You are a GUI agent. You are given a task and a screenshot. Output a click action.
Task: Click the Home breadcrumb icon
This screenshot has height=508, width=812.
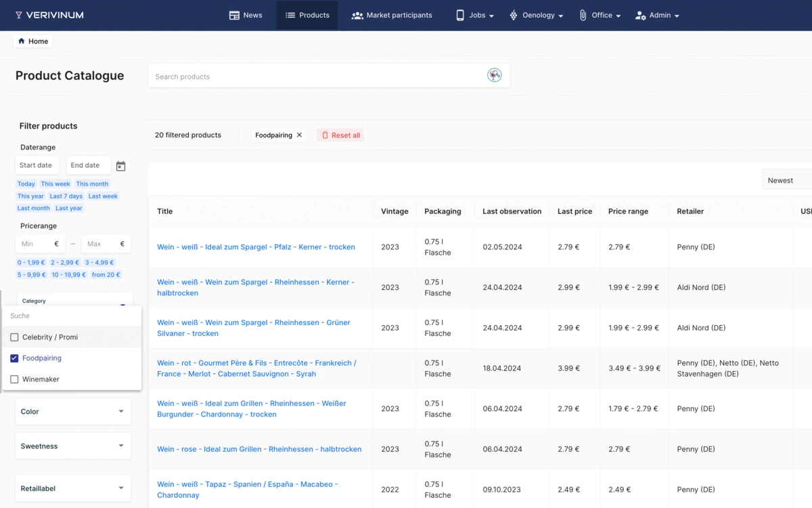(x=22, y=41)
